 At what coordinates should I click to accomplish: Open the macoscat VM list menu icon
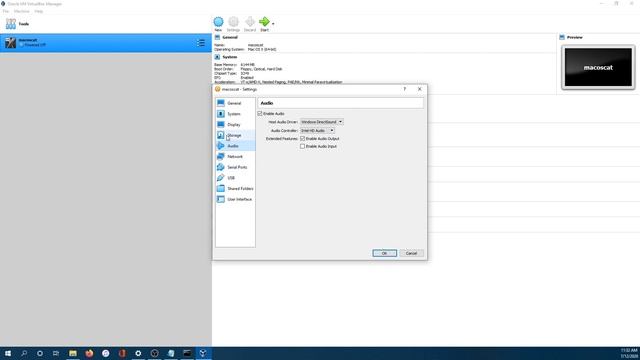[x=201, y=43]
